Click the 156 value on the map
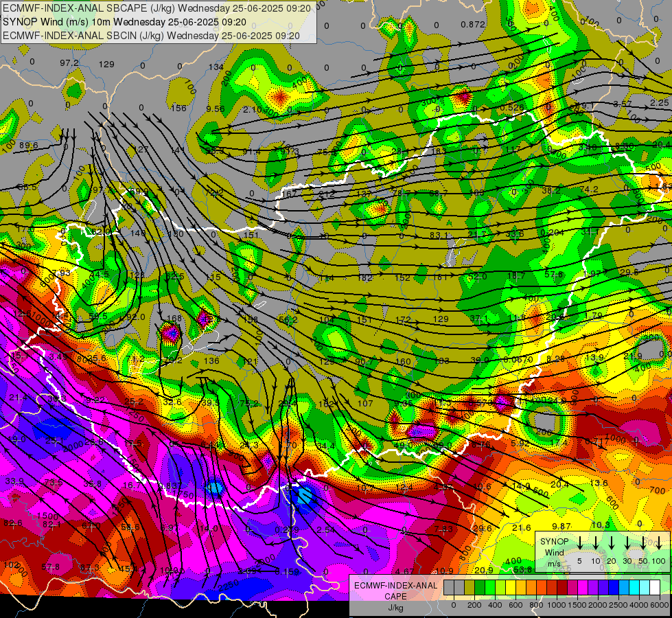Viewport: 672px width, 618px height. pyautogui.click(x=178, y=108)
